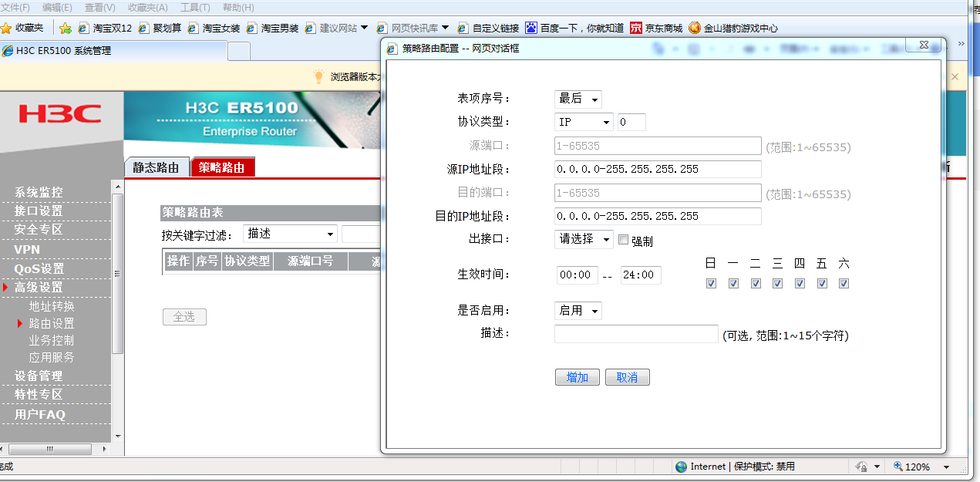Open the 淘宝双12 bookmark
The image size is (980, 482).
coord(105,28)
